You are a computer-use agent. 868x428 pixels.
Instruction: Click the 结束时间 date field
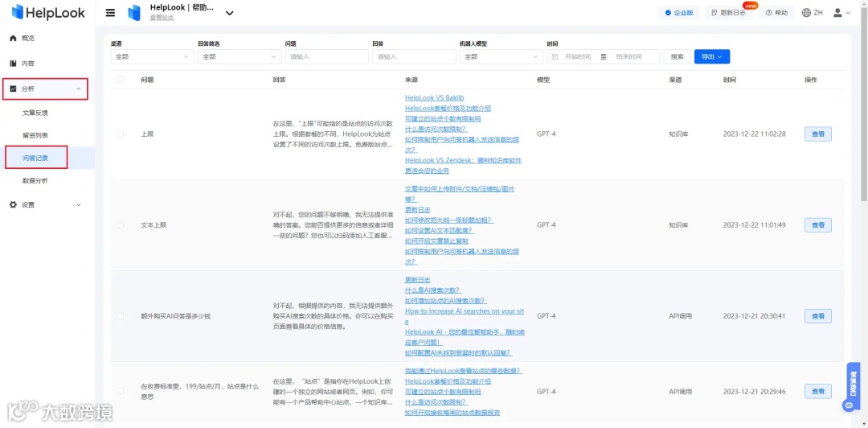[x=628, y=56]
